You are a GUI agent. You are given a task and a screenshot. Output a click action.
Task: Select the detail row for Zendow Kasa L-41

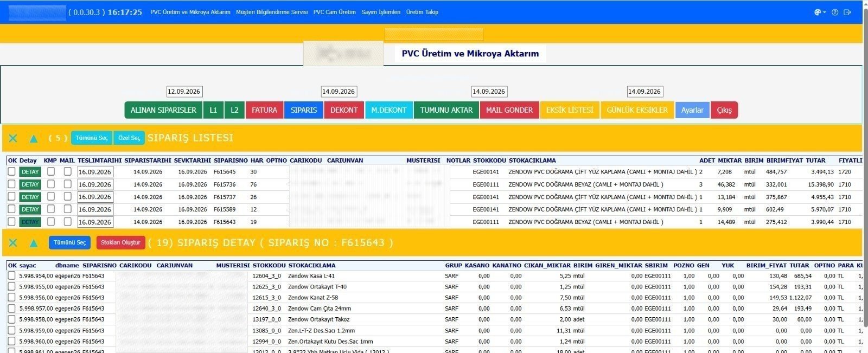pos(11,275)
